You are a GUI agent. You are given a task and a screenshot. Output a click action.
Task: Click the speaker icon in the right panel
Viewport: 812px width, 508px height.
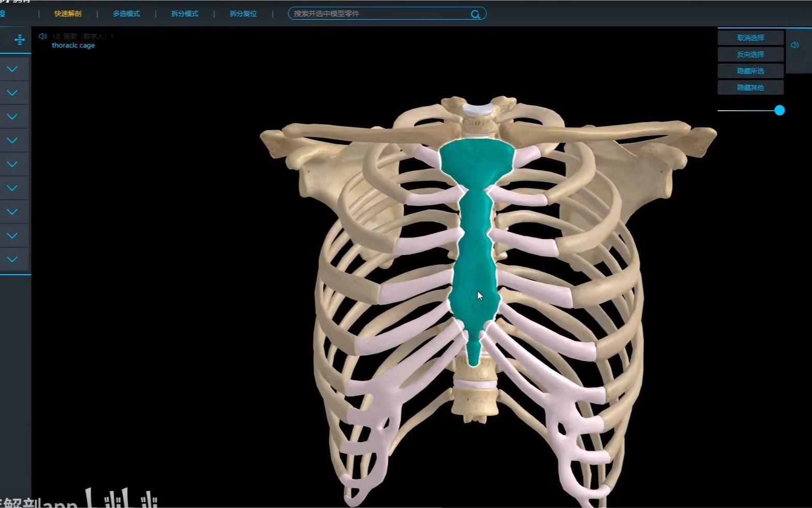[x=795, y=45]
